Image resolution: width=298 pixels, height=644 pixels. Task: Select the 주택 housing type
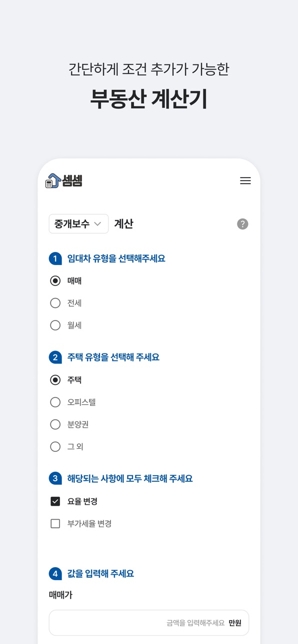[55, 380]
